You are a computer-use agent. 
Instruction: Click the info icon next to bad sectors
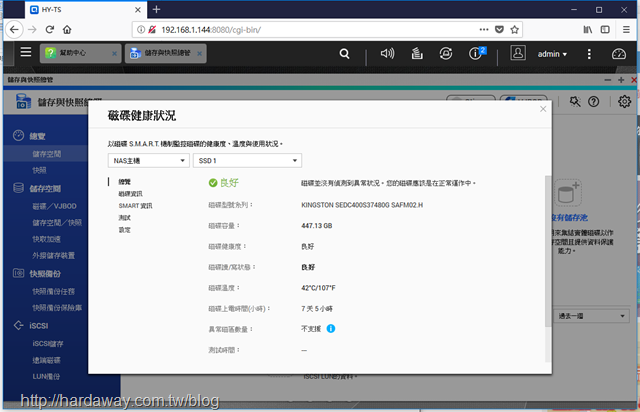tap(331, 328)
